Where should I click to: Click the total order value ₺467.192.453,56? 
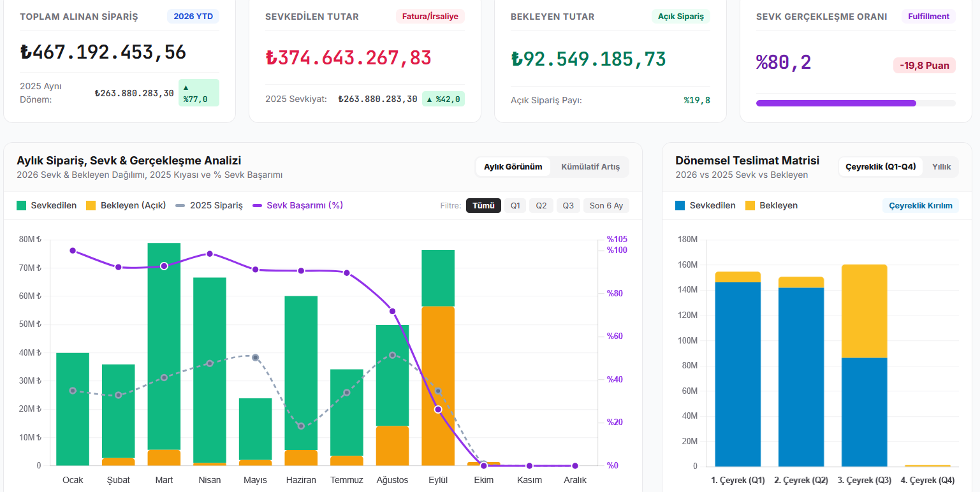[103, 52]
